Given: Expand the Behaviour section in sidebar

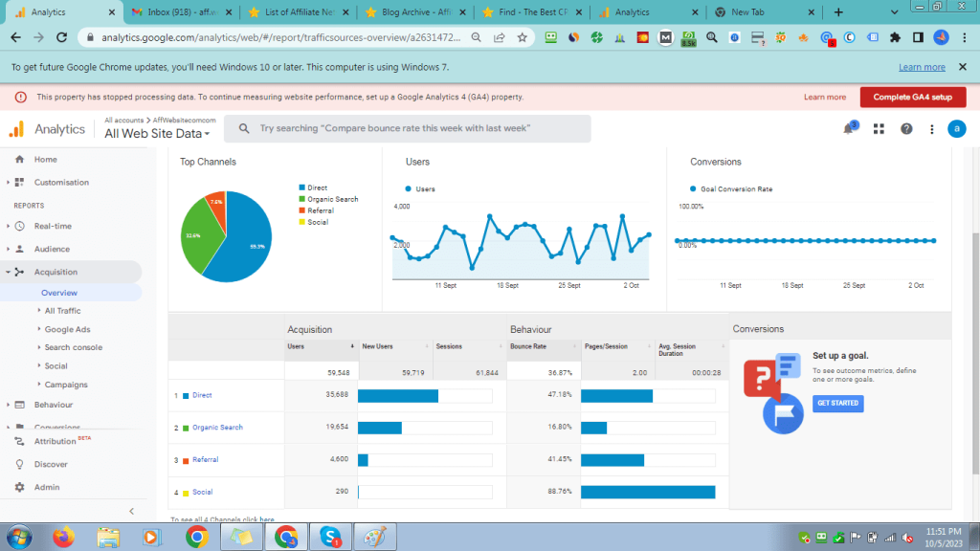Looking at the screenshot, I should [53, 405].
